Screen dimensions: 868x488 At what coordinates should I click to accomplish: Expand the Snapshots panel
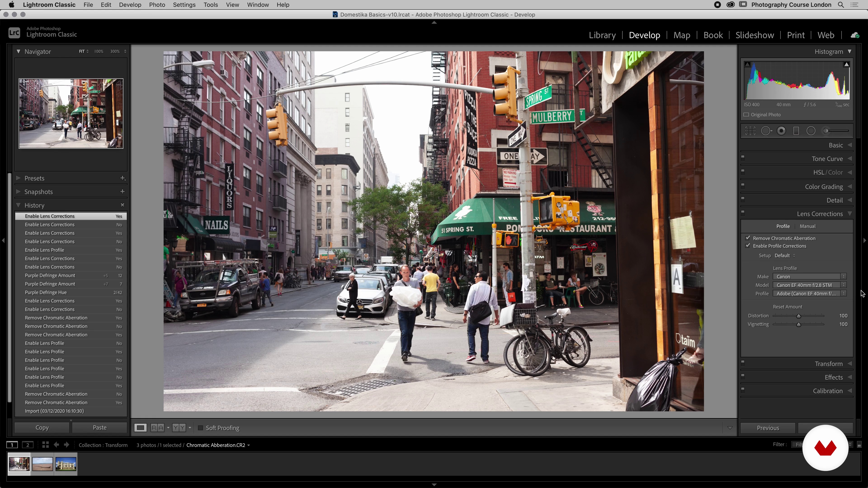point(18,191)
